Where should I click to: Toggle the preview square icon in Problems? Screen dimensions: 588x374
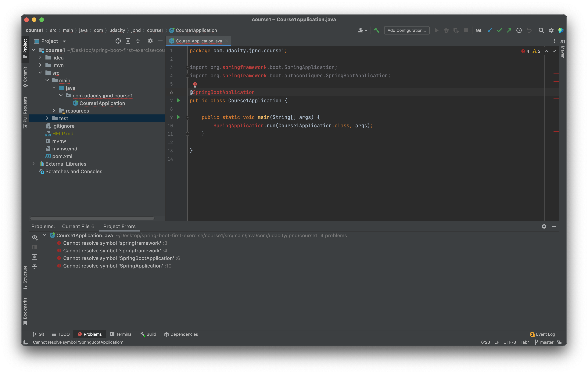[x=34, y=247]
